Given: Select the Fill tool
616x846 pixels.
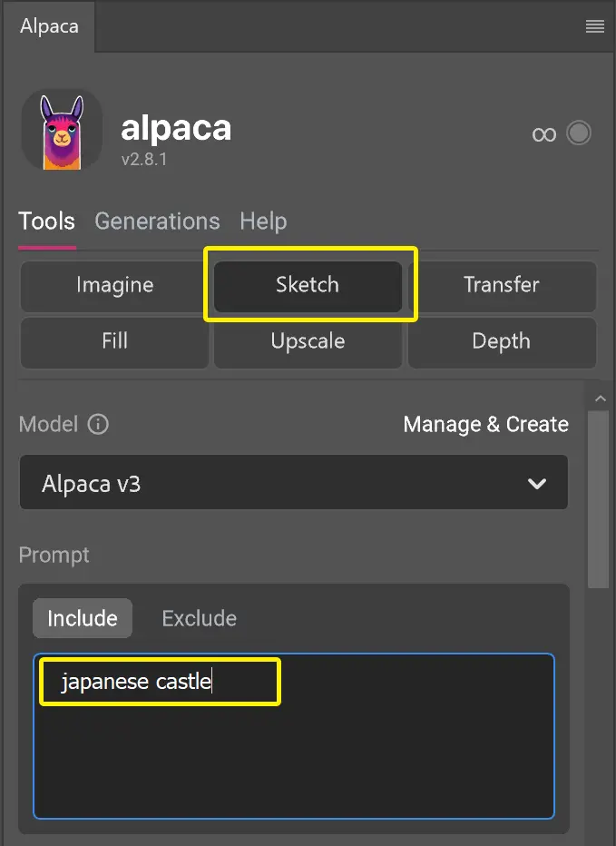Looking at the screenshot, I should (x=115, y=342).
